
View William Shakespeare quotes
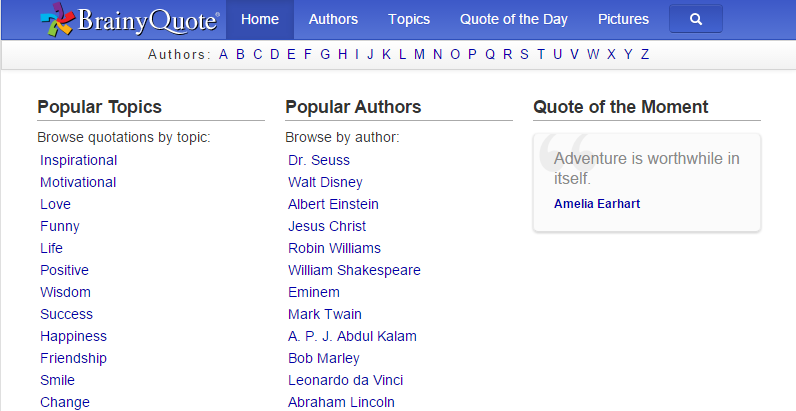pyautogui.click(x=354, y=270)
